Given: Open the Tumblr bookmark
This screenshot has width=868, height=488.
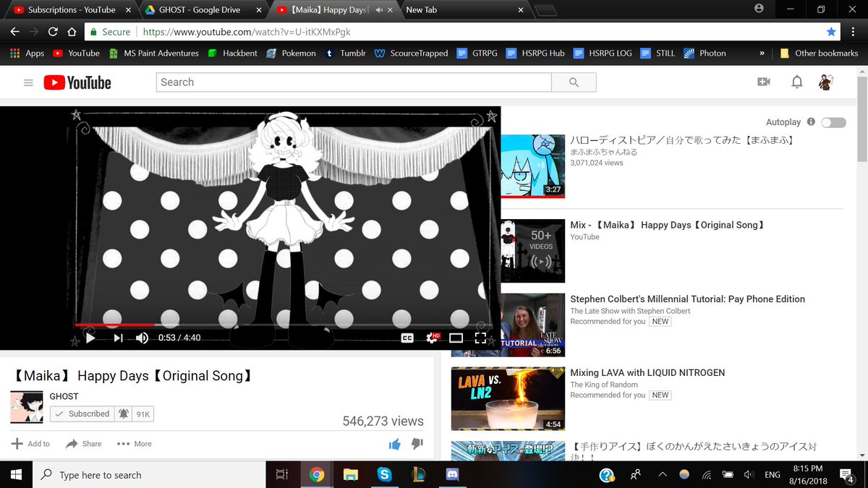Looking at the screenshot, I should point(345,53).
